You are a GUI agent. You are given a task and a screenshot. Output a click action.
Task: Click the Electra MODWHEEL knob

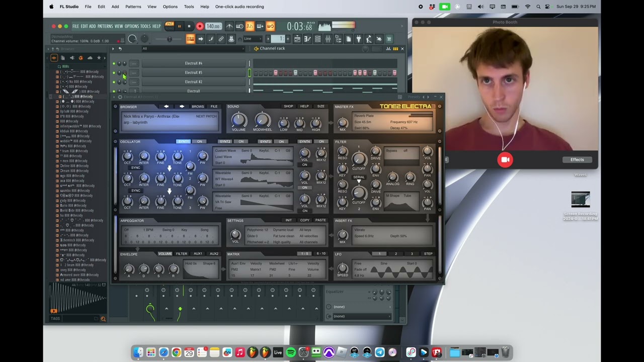point(262,120)
